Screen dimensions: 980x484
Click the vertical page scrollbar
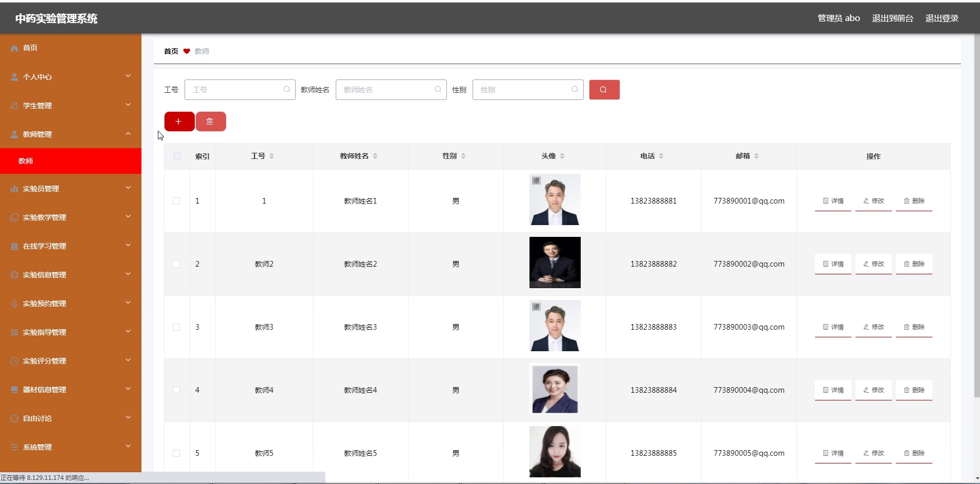click(976, 215)
